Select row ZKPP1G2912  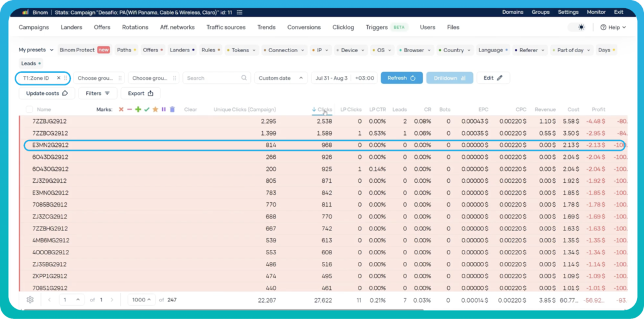pyautogui.click(x=323, y=276)
